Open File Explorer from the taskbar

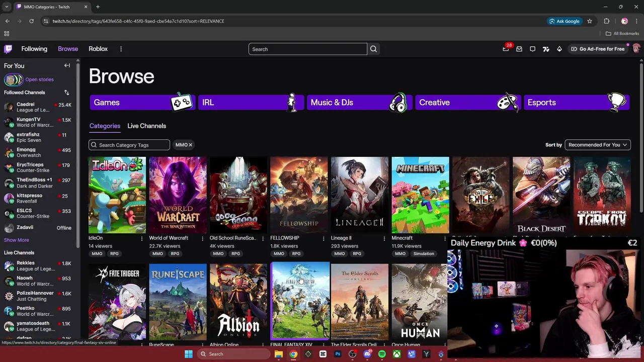(278, 354)
